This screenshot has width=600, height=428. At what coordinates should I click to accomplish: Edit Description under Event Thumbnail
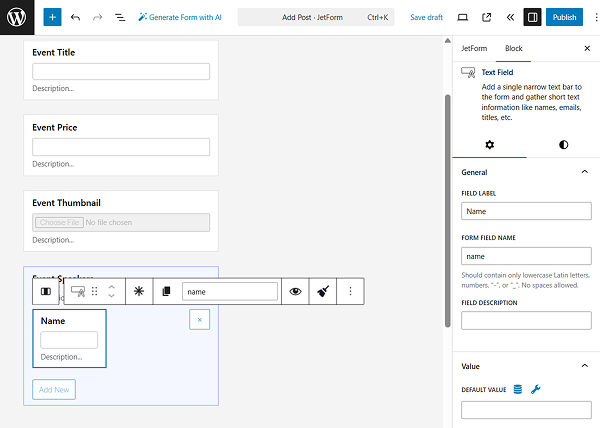tap(53, 240)
